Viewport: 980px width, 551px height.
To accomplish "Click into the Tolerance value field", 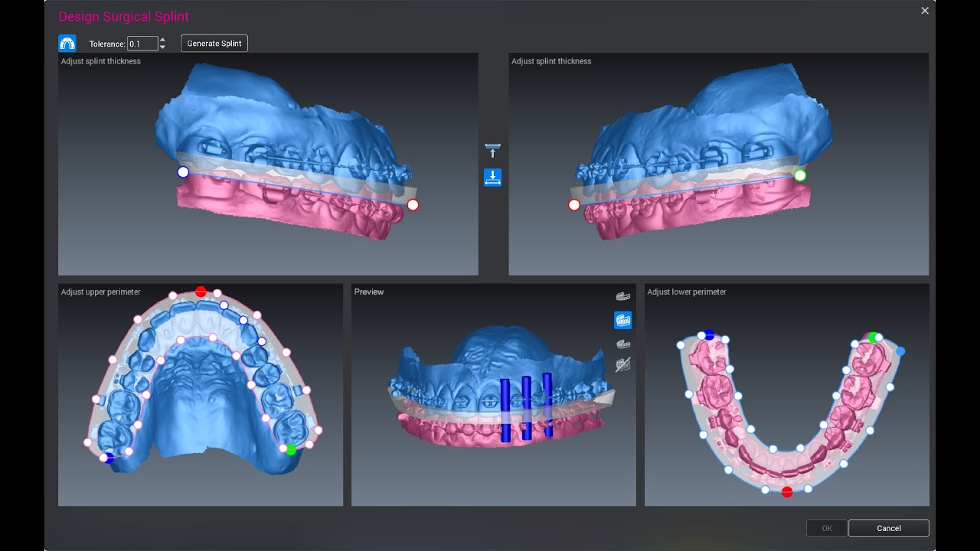I will tap(142, 44).
